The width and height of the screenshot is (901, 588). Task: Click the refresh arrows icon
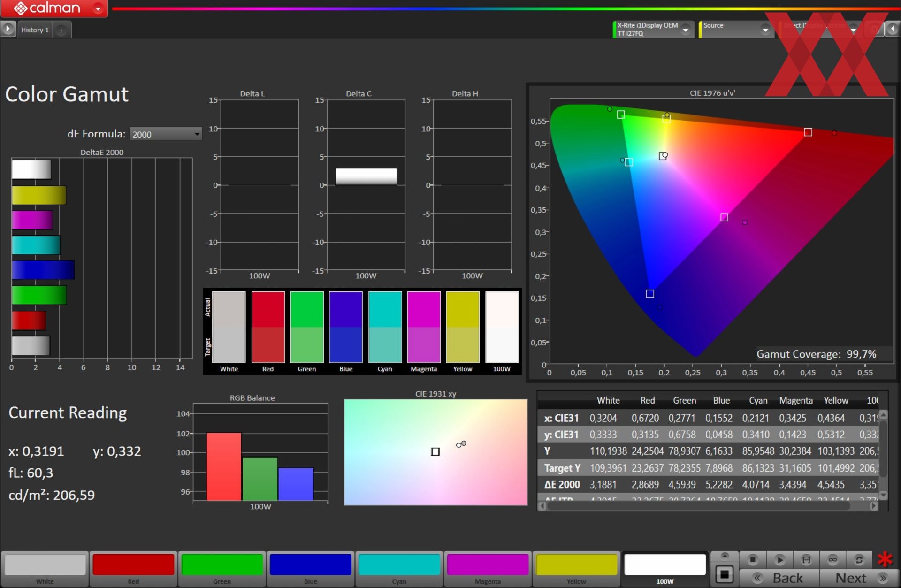(859, 559)
